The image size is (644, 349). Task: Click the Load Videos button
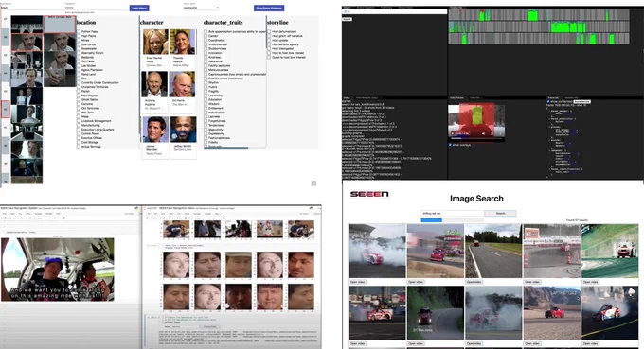tap(139, 8)
